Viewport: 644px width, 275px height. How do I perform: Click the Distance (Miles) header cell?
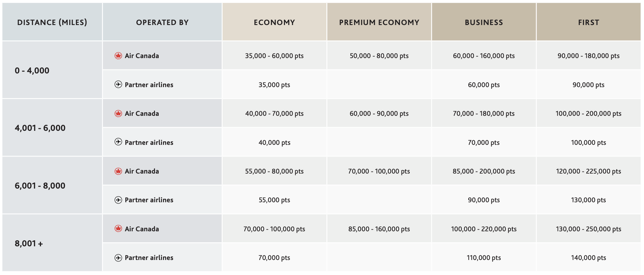[x=52, y=22]
